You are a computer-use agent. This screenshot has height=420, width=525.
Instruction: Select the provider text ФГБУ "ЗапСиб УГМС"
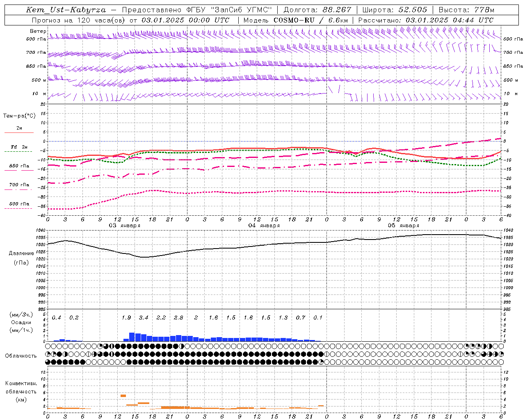point(229,10)
